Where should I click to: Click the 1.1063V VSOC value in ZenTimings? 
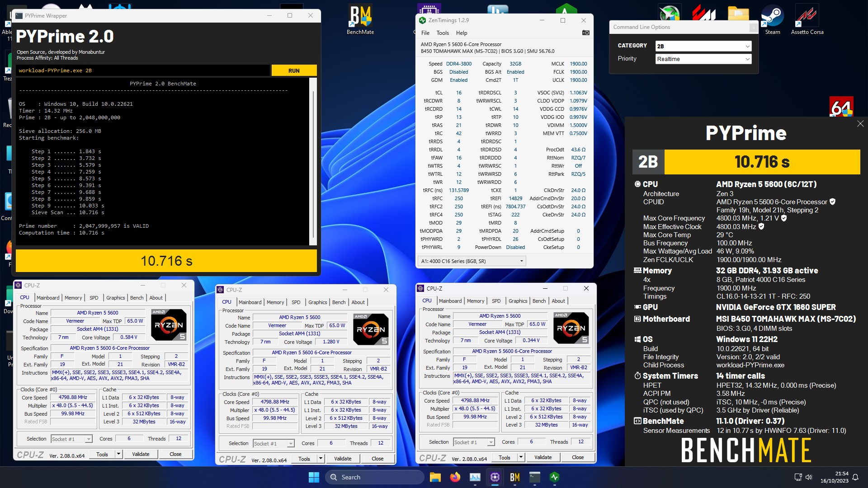[x=578, y=93]
